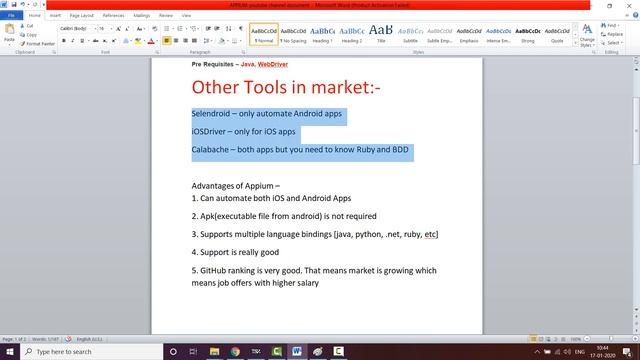The height and width of the screenshot is (360, 640).
Task: Open the font size dropdown
Action: click(x=111, y=29)
